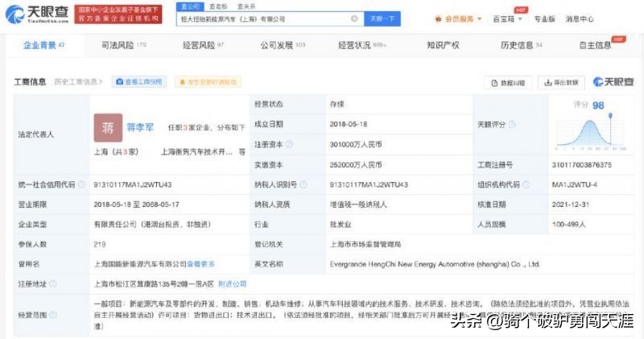This screenshot has width=644, height=339.
Task: Click the 252000万人民币 paid-in capital value
Action: 356,165
